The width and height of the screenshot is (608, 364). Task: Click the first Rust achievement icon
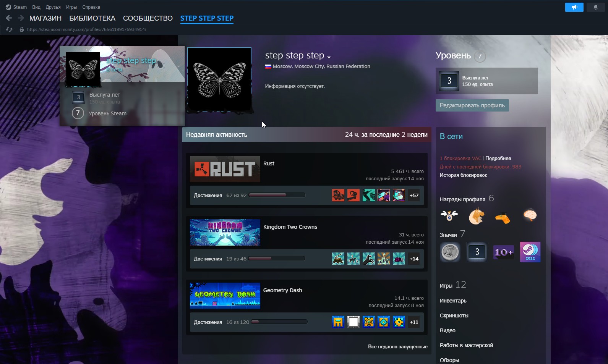point(338,195)
